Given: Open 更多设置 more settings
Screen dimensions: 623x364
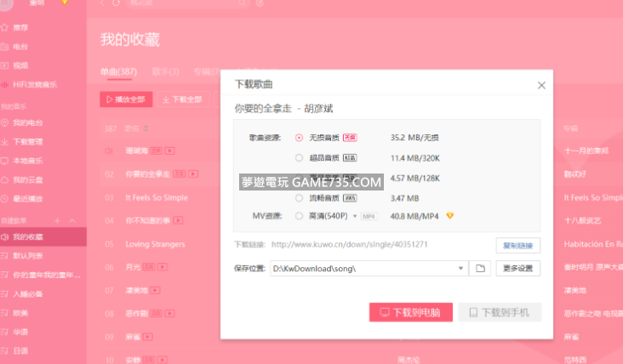Looking at the screenshot, I should tap(517, 269).
